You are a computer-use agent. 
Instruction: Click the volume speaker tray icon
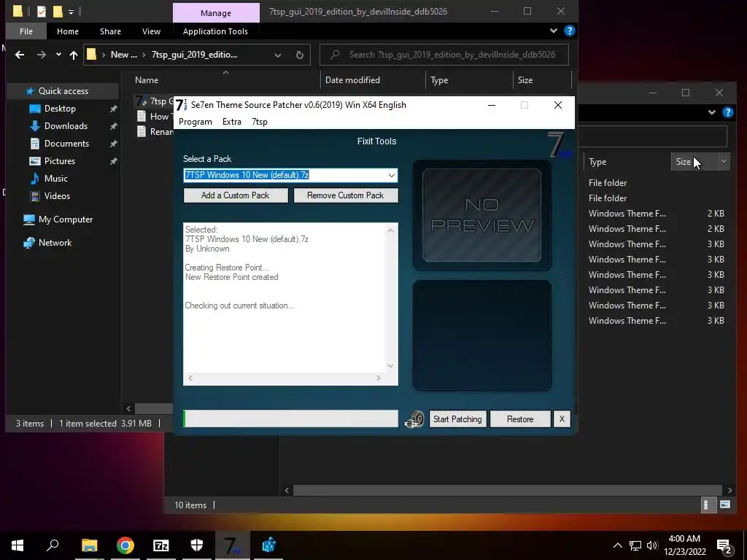pos(652,545)
